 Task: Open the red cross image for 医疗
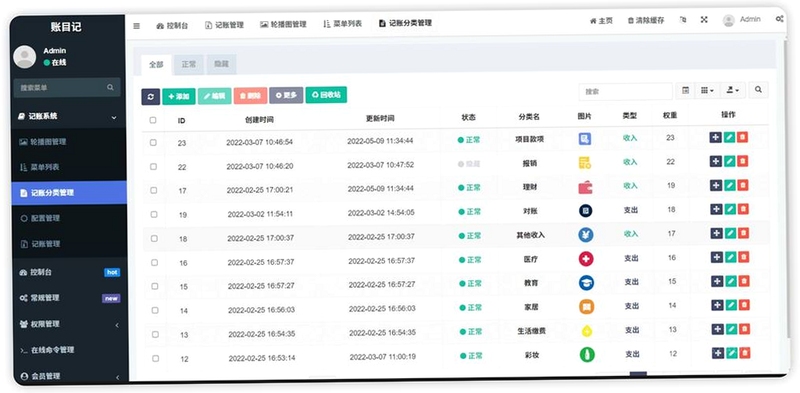click(x=586, y=259)
